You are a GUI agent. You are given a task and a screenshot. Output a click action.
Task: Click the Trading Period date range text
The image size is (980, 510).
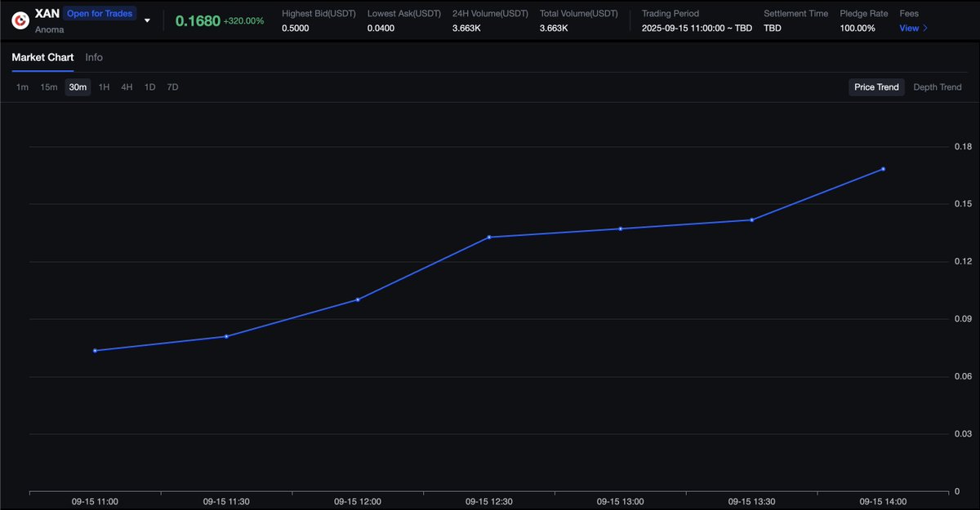(x=697, y=29)
